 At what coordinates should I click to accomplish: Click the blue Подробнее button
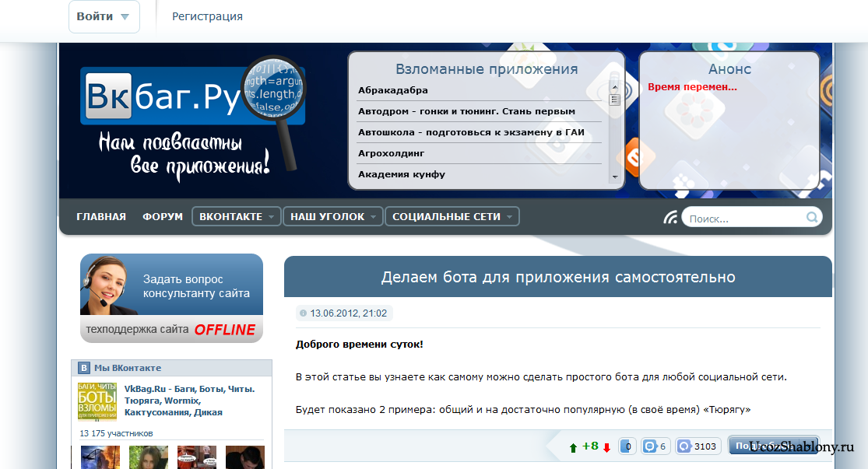(774, 446)
